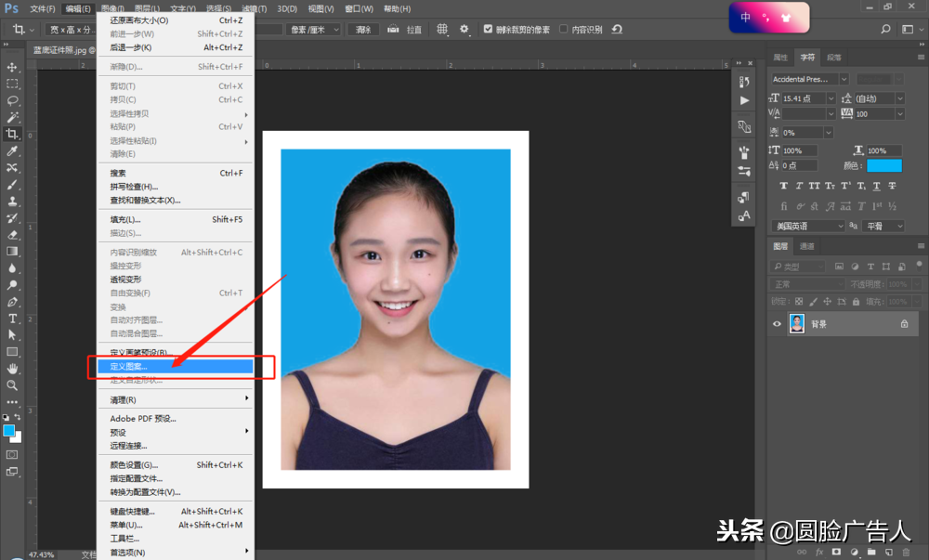Hide the 背景 layer with its eye toggle
This screenshot has width=929, height=560.
coord(778,323)
